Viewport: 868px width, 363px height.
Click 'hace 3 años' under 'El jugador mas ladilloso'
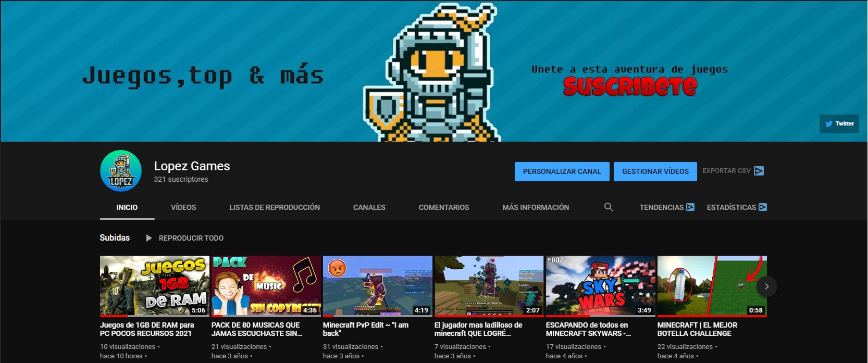(x=453, y=356)
